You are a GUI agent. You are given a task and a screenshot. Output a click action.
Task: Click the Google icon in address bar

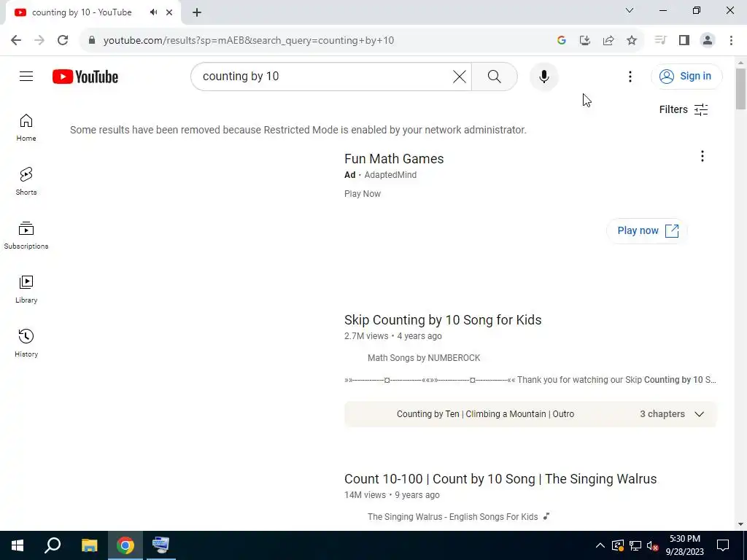pyautogui.click(x=561, y=41)
